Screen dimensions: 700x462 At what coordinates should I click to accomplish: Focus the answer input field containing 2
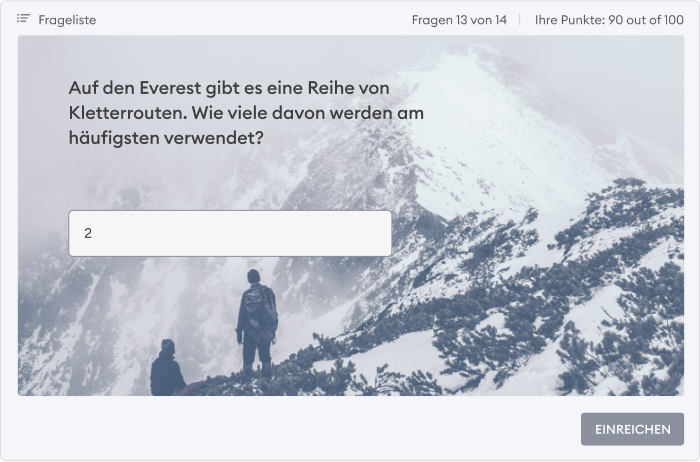click(x=230, y=233)
